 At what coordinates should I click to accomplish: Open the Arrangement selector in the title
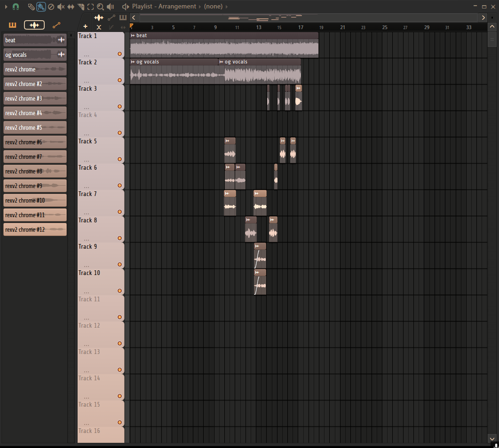(177, 7)
